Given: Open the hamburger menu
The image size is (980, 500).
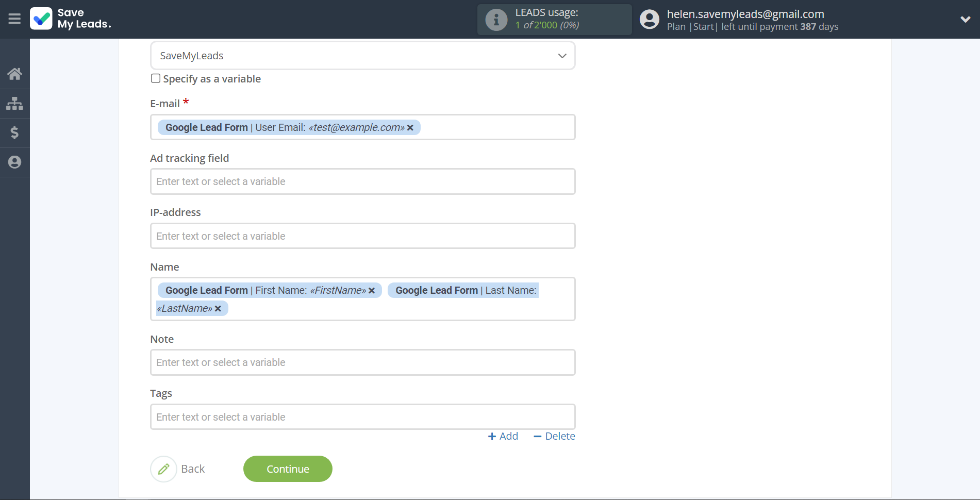Looking at the screenshot, I should (x=14, y=19).
